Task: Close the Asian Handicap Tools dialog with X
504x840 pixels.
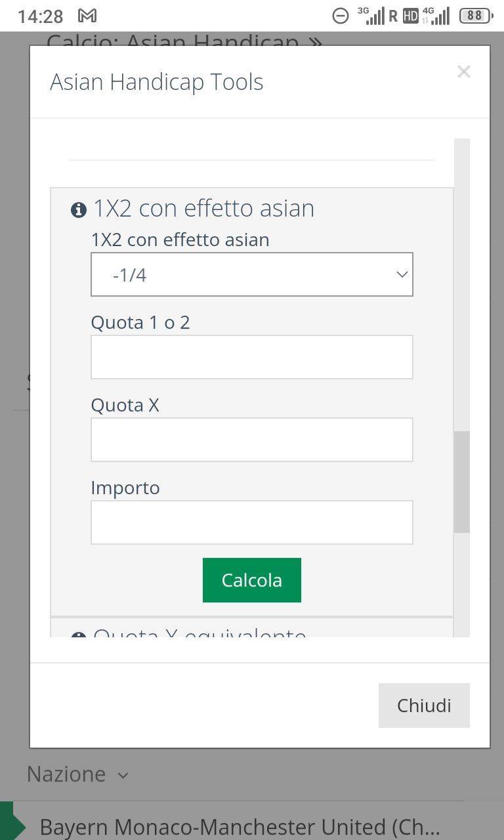Action: [464, 72]
